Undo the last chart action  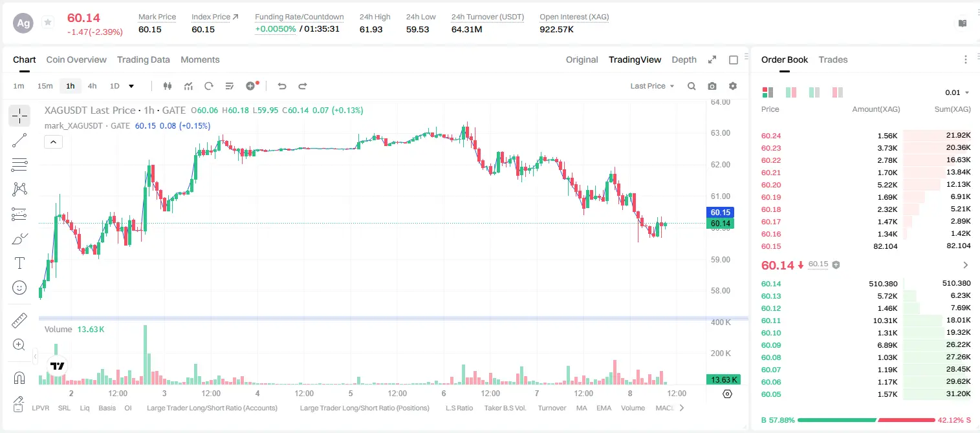pyautogui.click(x=282, y=86)
